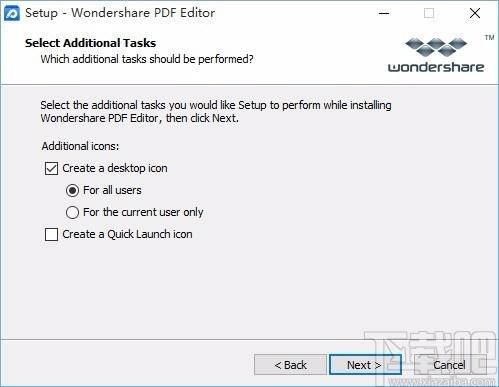Viewport: 499px width, 387px height.
Task: Click the 'Select Additional Tasks' heading
Action: point(90,43)
